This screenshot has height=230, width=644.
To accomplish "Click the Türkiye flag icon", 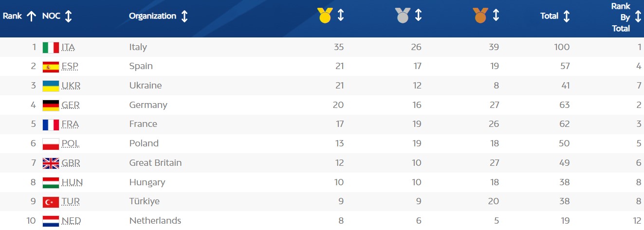I will tap(51, 201).
